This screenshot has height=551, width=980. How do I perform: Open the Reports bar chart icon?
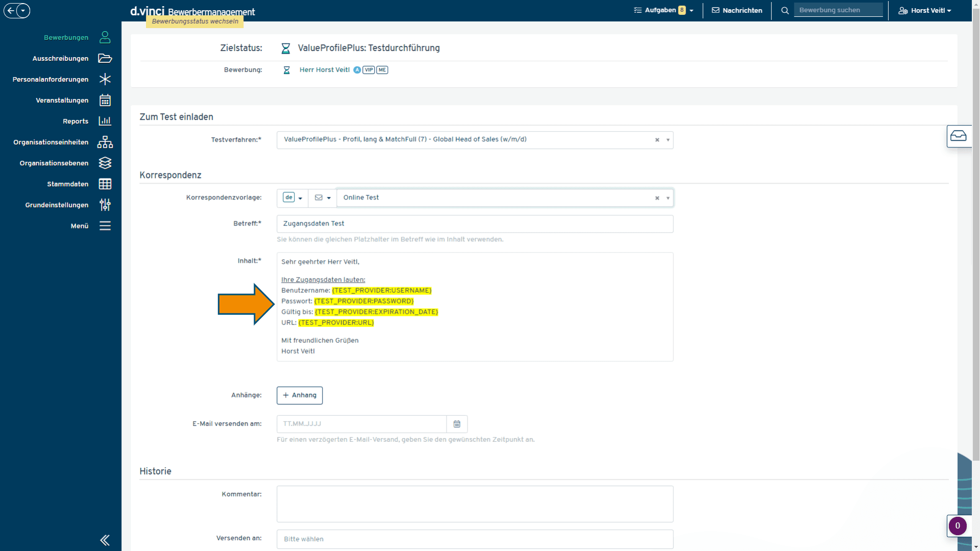point(105,121)
